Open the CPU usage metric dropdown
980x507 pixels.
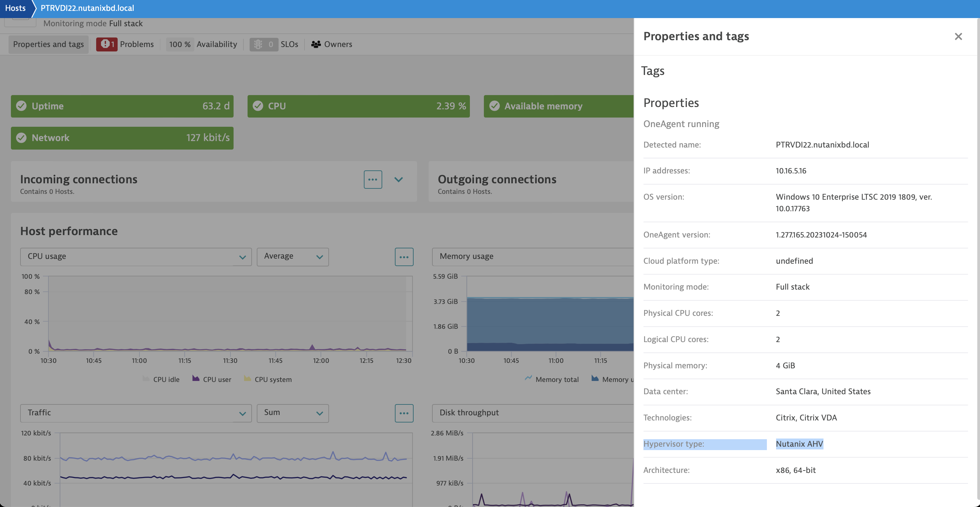click(136, 257)
